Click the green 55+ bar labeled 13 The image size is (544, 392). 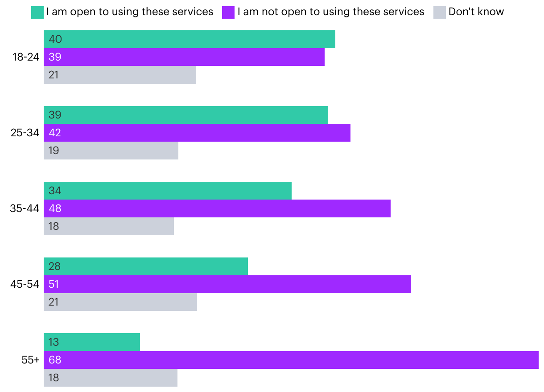(x=92, y=342)
